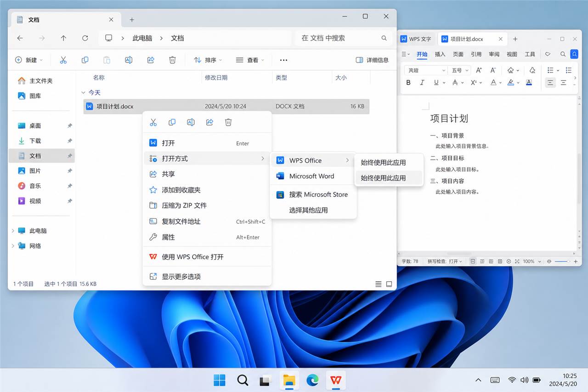Switch to the 插入 ribbon tab
The image size is (588, 392).
pos(440,54)
